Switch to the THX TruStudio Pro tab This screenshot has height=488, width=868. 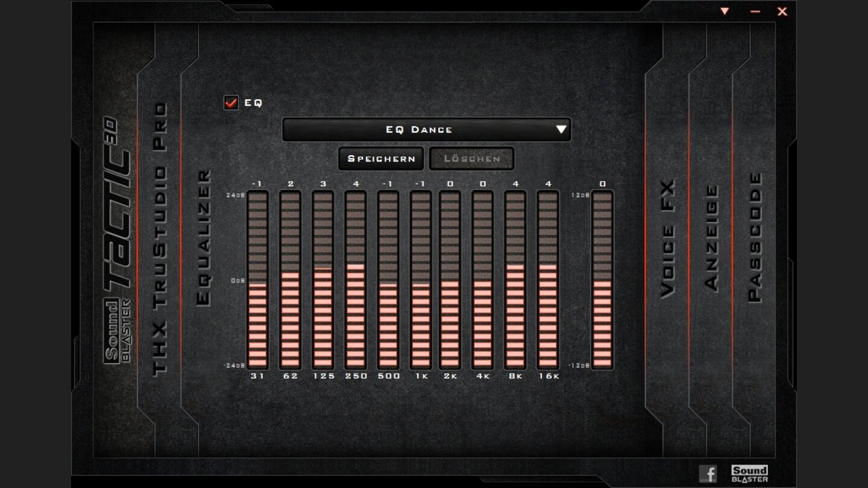tap(160, 239)
